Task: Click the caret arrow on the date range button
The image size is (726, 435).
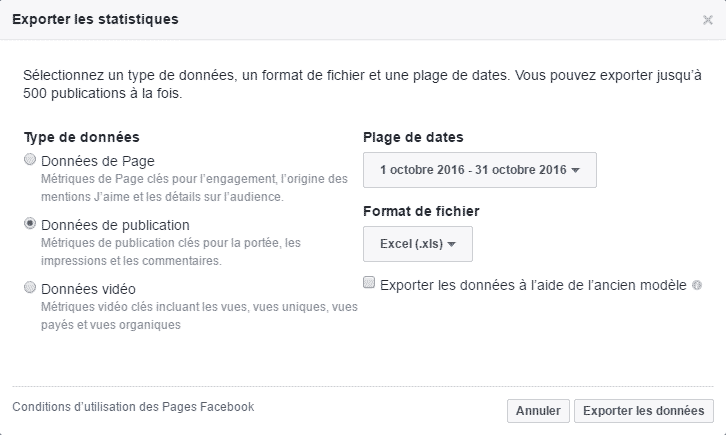Action: 575,170
